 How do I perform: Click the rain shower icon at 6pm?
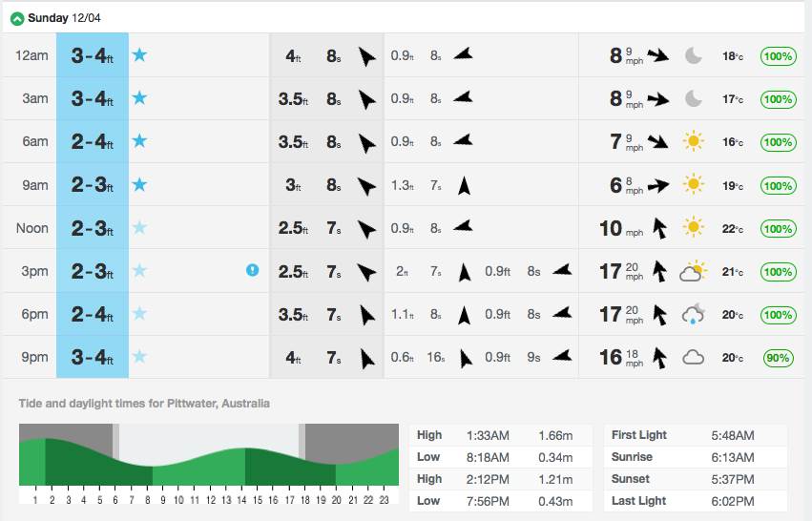[x=693, y=315]
